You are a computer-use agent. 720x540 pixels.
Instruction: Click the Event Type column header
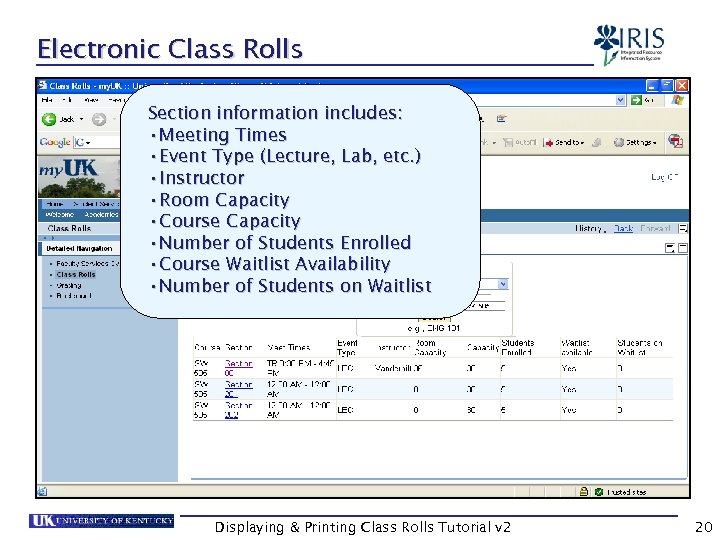tap(347, 348)
